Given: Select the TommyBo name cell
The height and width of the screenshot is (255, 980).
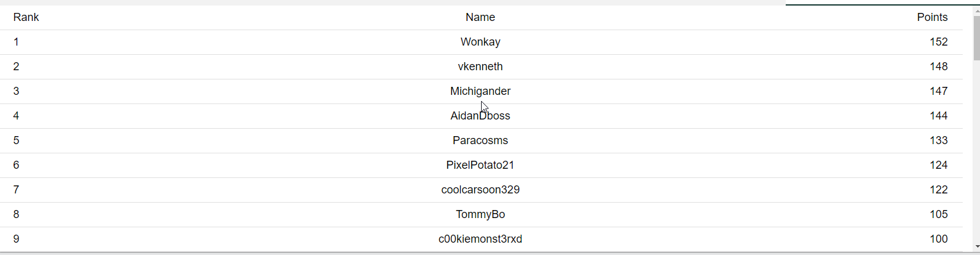Looking at the screenshot, I should click(480, 214).
